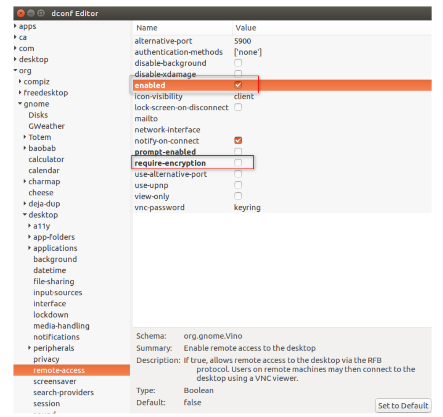The width and height of the screenshot is (443, 417).
Task: Select calculator in the tree
Action: pos(46,159)
